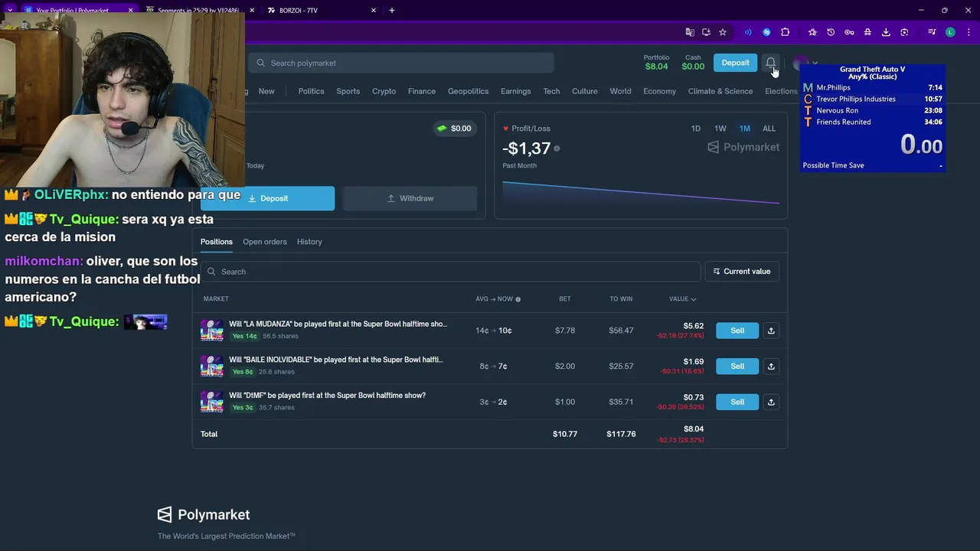Open the Current value sort dropdown
Screen dimensions: 980x551
(741, 271)
